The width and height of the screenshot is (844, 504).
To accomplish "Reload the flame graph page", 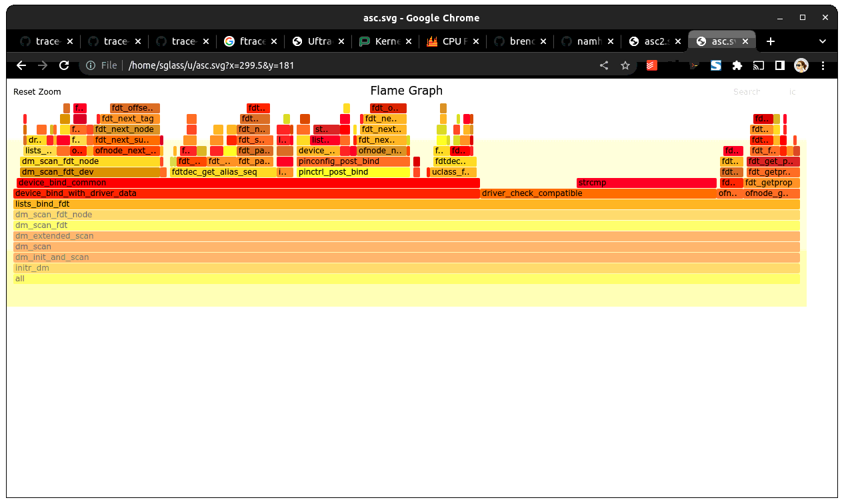I will click(64, 65).
